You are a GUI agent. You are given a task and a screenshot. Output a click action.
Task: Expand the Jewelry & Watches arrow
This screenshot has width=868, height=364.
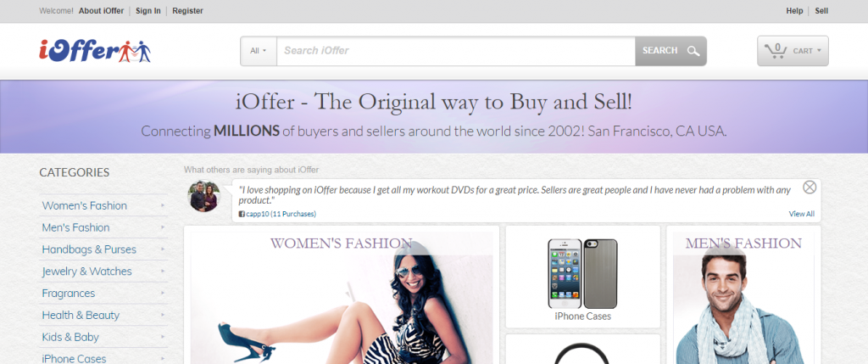click(163, 271)
